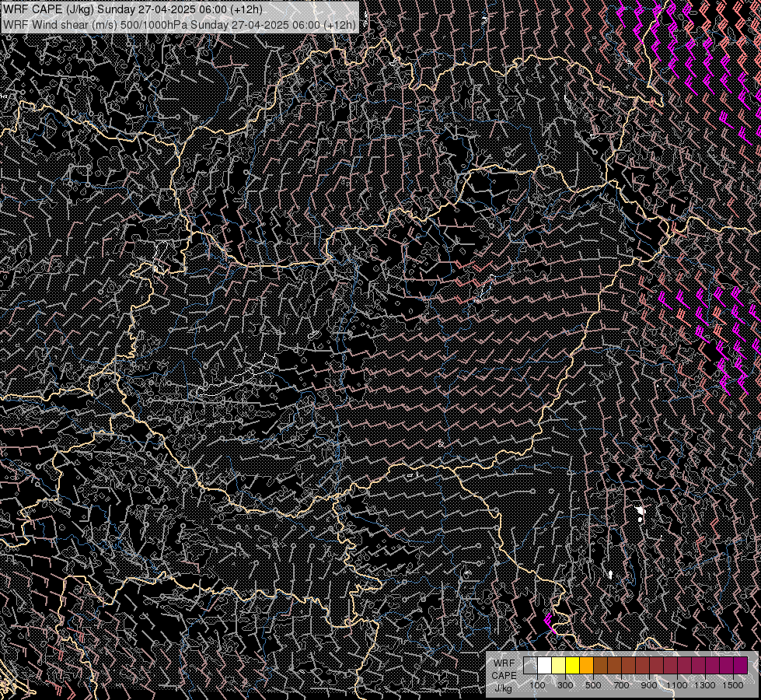Click the empty gray first legend swatch

point(530,666)
